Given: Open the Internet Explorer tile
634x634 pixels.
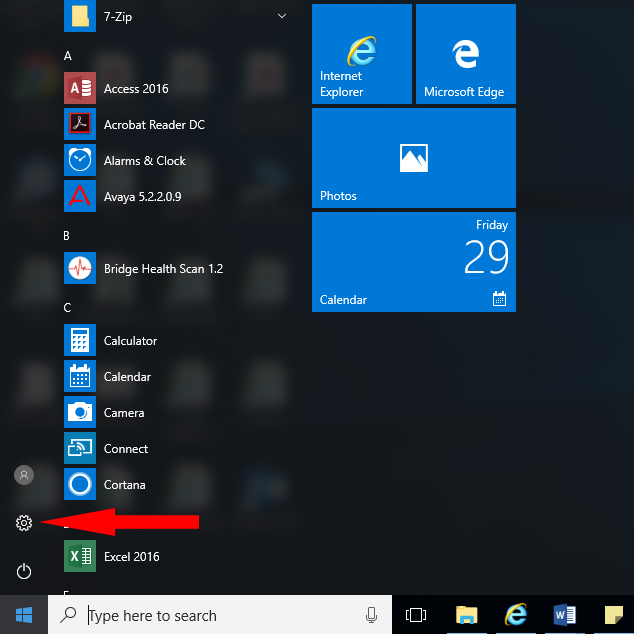Looking at the screenshot, I should (362, 54).
